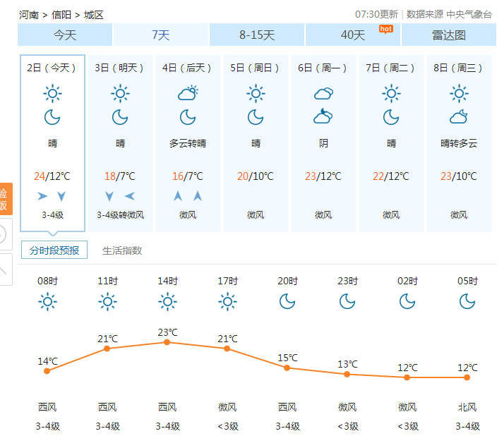Click the sun icon at 14时
The width and height of the screenshot is (497, 448).
coord(167,302)
